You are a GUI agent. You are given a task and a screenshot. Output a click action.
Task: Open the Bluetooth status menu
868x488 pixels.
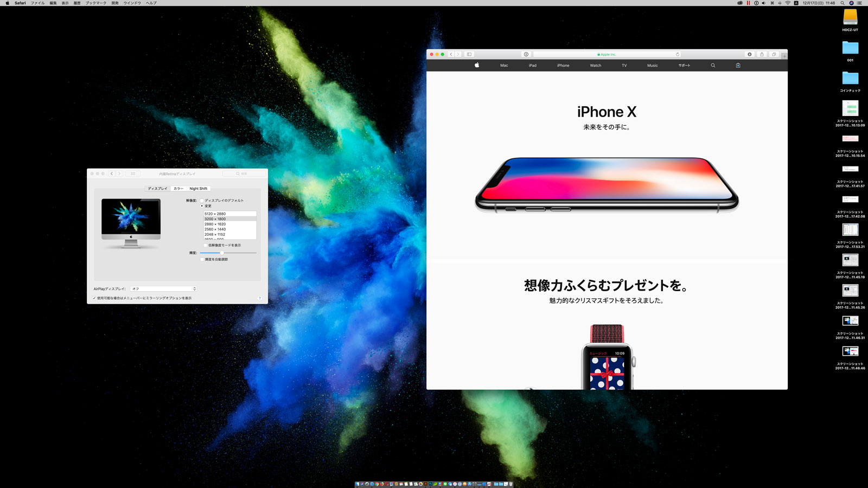coord(780,3)
